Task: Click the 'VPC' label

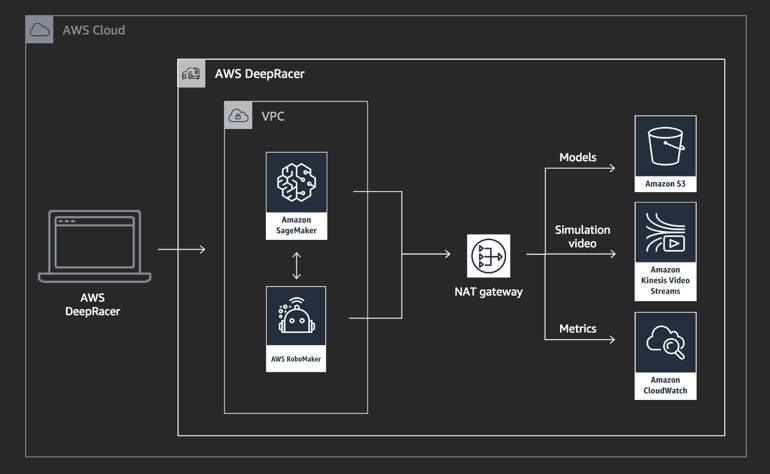Action: [273, 116]
